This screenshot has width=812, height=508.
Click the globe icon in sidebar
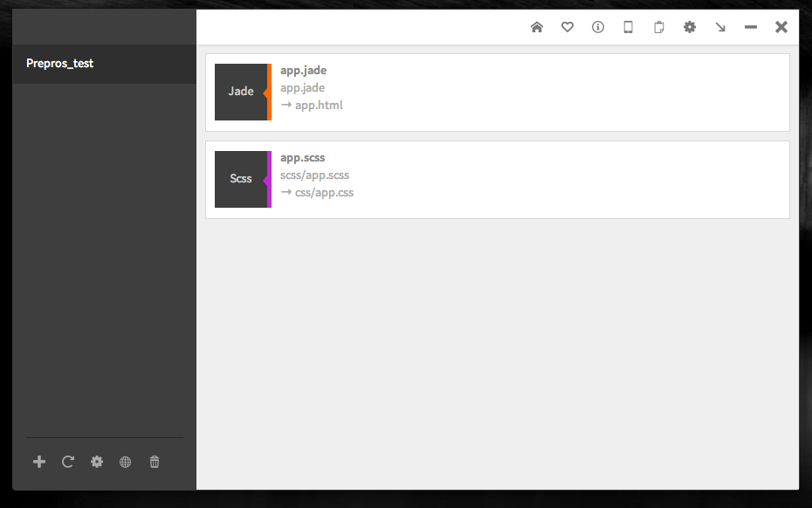point(126,462)
